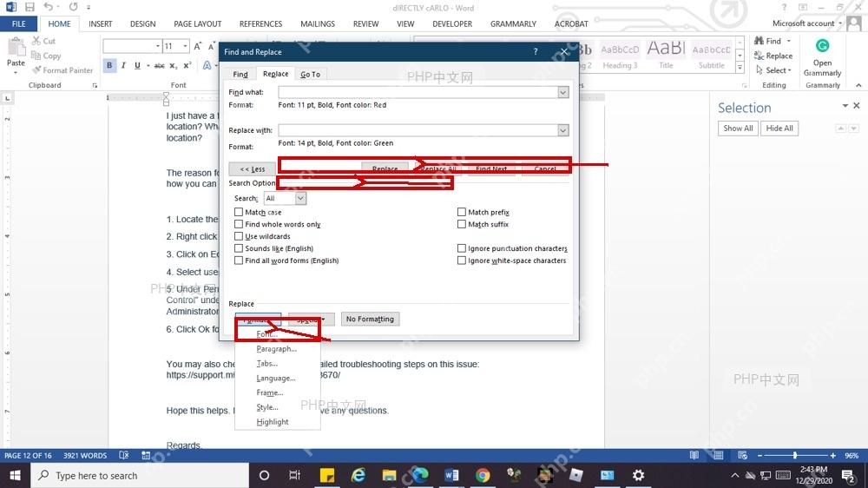Screen dimensions: 868x488
Task: Switch to the Go To tab
Action: (x=310, y=74)
